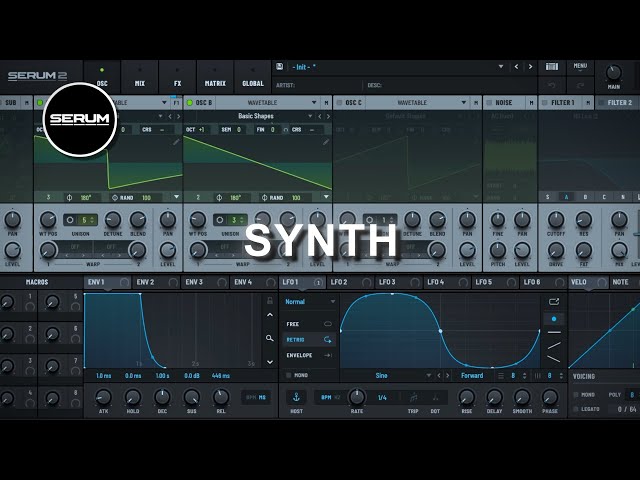640x480 pixels.
Task: Open the MENU button
Action: pos(580,67)
